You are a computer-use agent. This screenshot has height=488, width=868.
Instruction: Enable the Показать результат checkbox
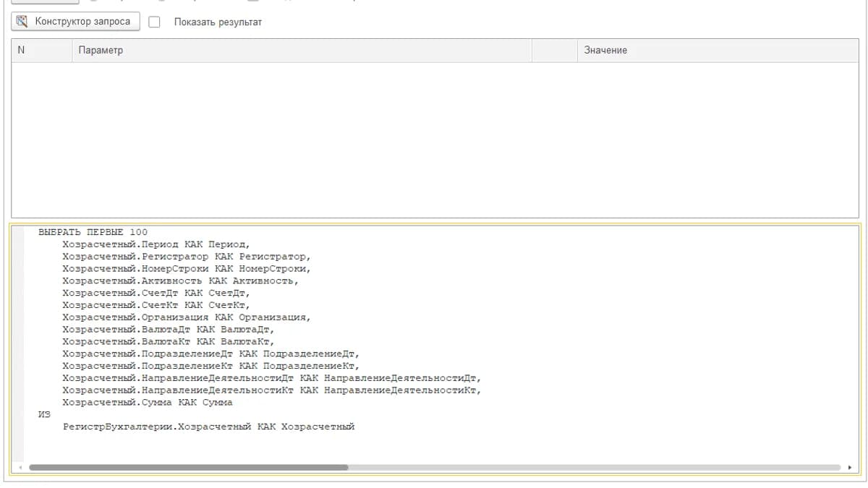pos(154,22)
